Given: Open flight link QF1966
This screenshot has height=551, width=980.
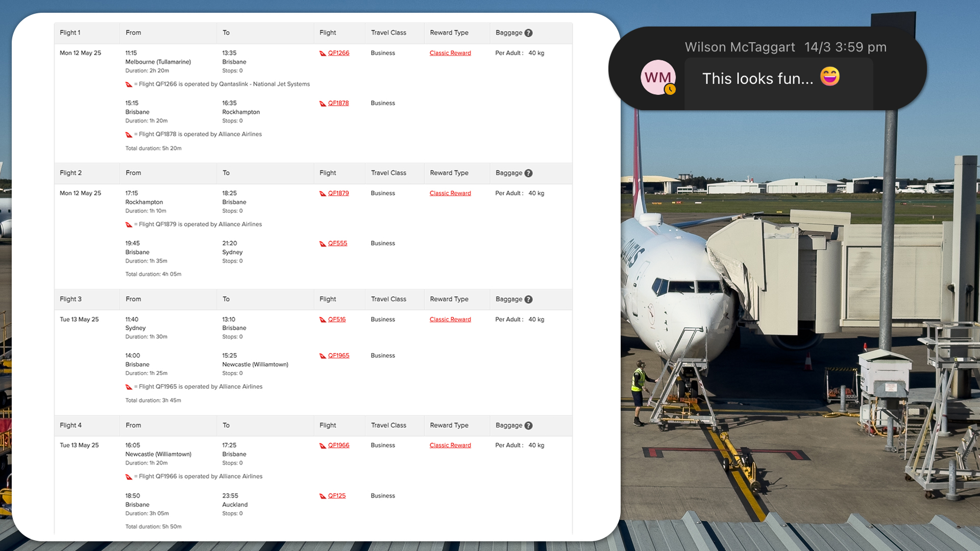Looking at the screenshot, I should [x=338, y=445].
